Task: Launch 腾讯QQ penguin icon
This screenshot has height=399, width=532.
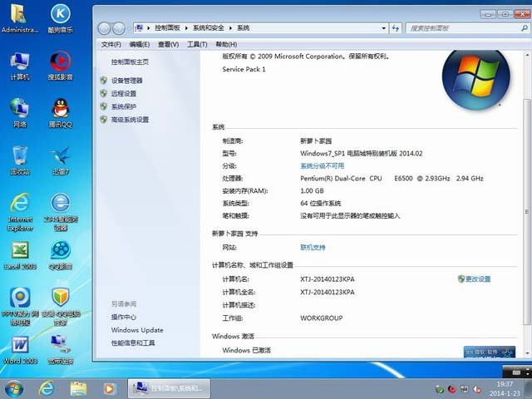Action: (x=61, y=113)
